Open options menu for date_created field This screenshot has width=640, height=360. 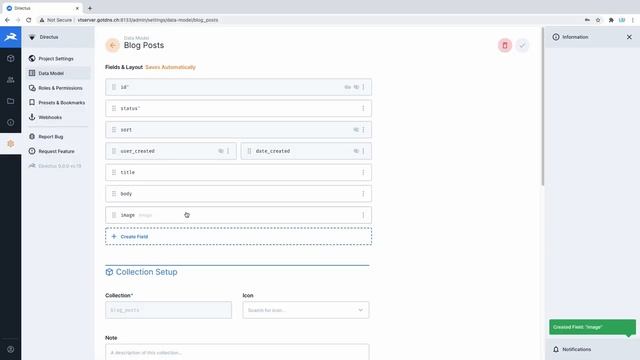coord(363,151)
